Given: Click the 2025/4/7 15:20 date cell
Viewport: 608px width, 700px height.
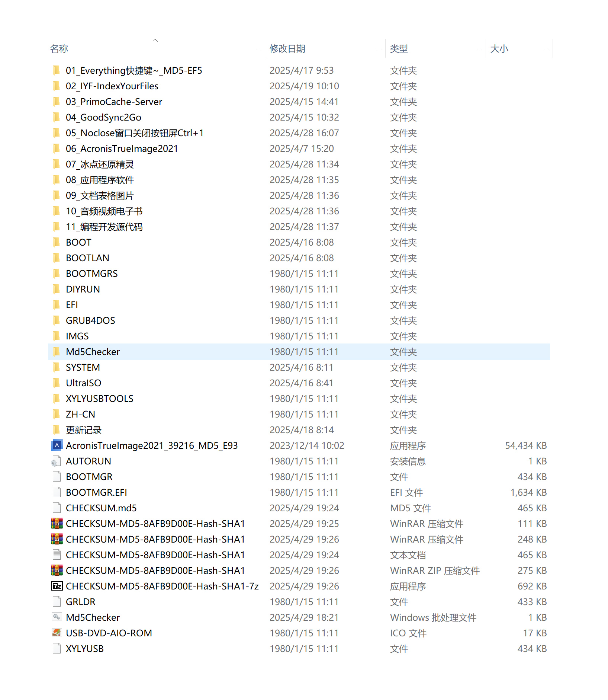Looking at the screenshot, I should tap(302, 148).
